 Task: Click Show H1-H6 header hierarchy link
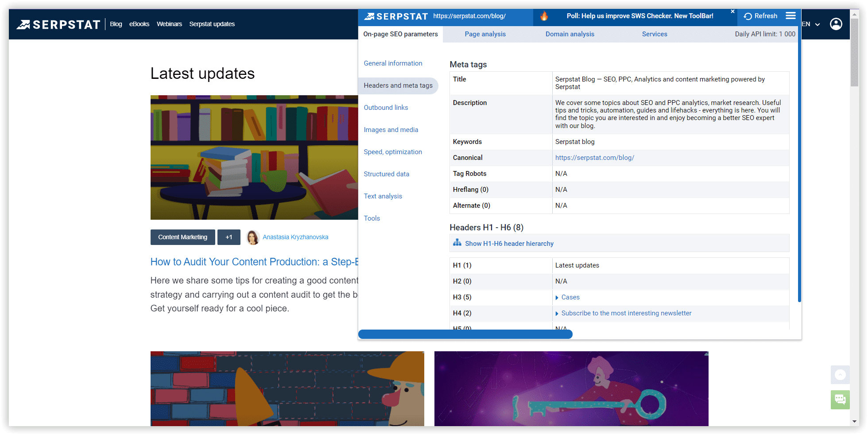tap(509, 244)
